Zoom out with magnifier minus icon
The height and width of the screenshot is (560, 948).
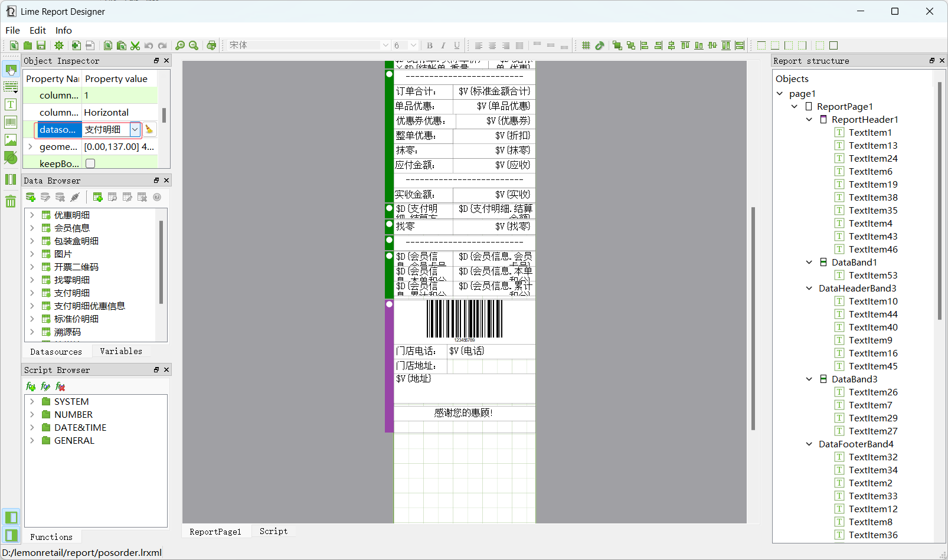coord(194,45)
